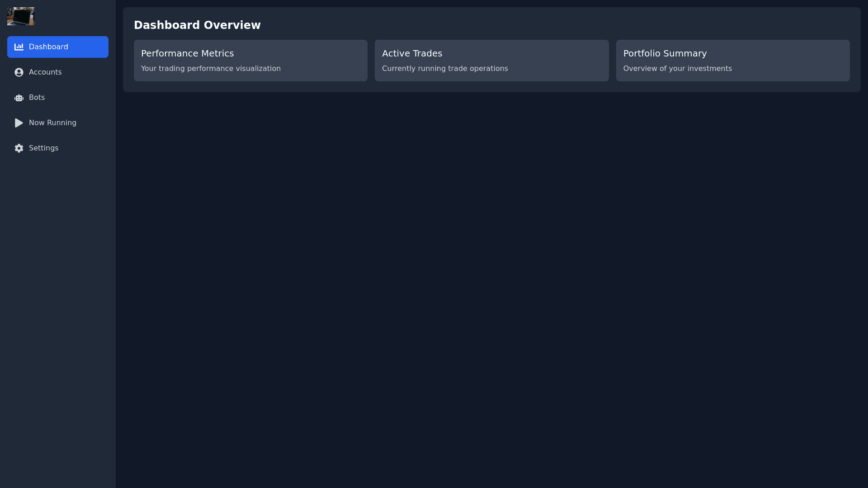Screen dimensions: 868x488
Task: Click the Active Trades card title
Action: coord(412,53)
